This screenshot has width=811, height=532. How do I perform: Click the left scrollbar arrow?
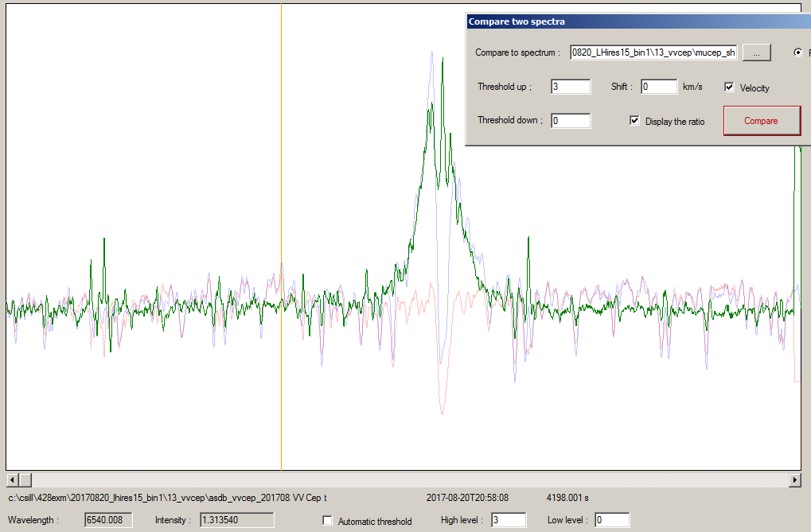(x=11, y=480)
